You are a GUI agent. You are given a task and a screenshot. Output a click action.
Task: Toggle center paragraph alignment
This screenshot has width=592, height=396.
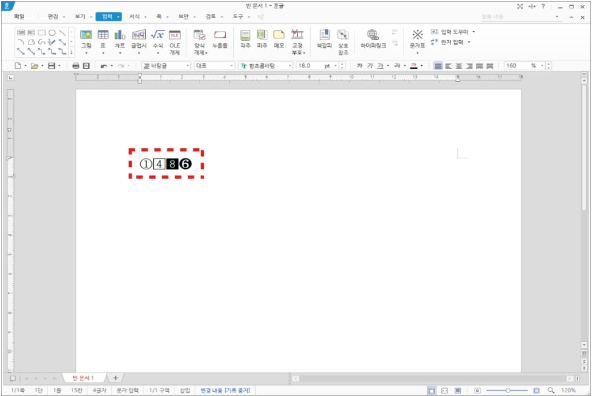[459, 66]
